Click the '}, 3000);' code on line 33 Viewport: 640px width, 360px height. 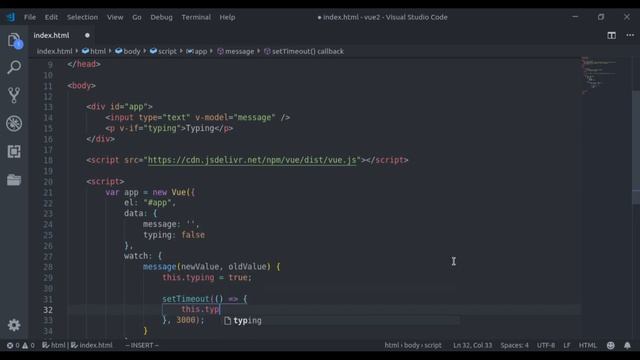coord(183,320)
